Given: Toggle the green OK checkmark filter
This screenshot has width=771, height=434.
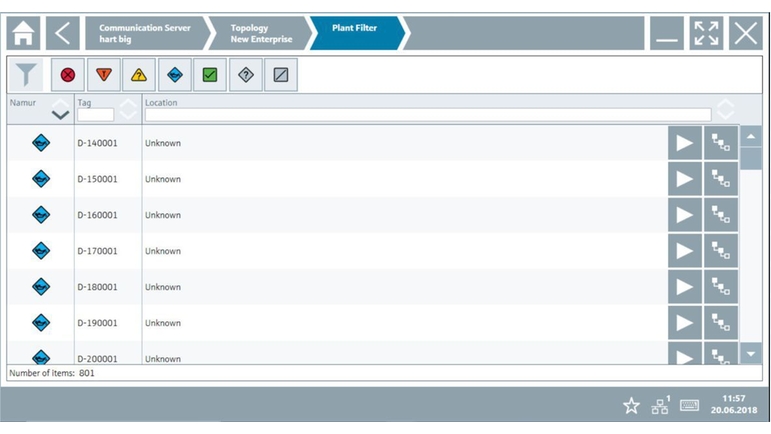Looking at the screenshot, I should click(x=210, y=75).
